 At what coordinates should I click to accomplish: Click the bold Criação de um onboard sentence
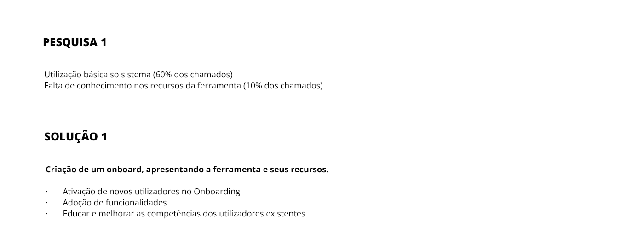(187, 170)
